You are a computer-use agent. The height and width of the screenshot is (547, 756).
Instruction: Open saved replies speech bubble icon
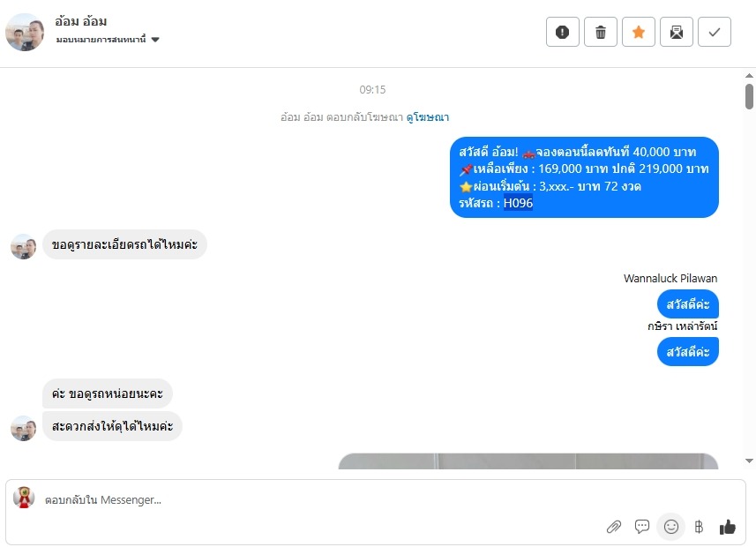tap(642, 526)
